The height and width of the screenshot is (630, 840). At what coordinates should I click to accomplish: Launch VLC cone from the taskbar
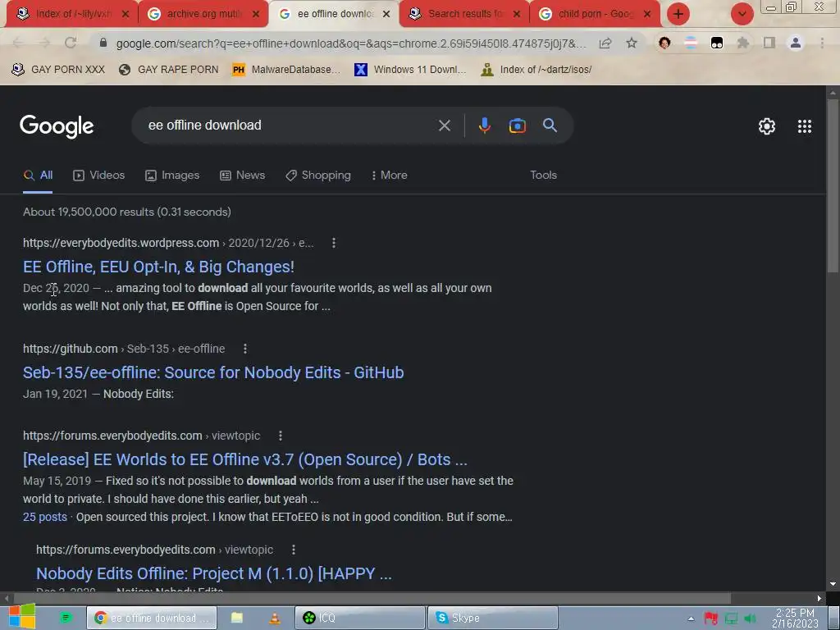tap(274, 618)
